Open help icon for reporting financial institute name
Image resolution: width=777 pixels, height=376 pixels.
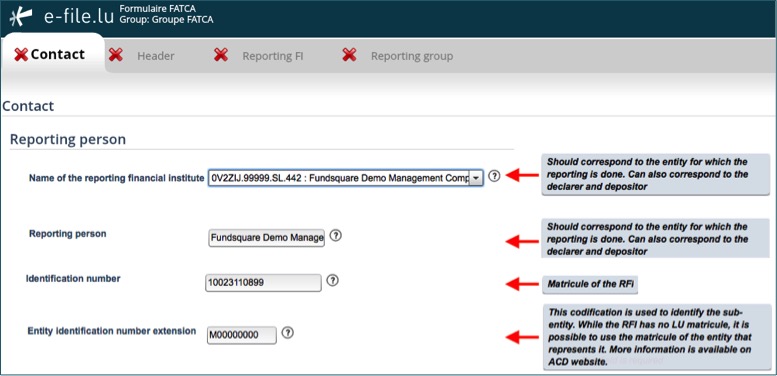(494, 176)
